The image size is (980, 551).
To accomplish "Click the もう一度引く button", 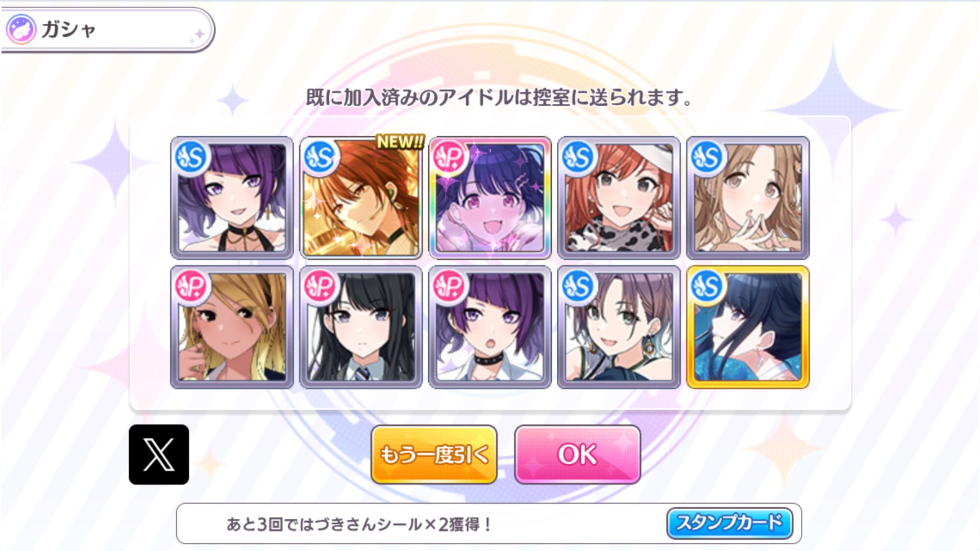I will 434,455.
